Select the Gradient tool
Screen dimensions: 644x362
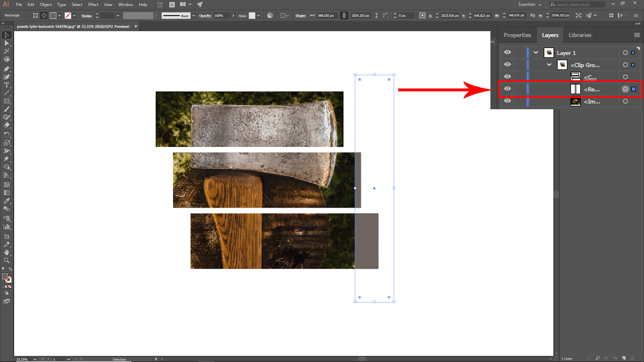coord(7,193)
